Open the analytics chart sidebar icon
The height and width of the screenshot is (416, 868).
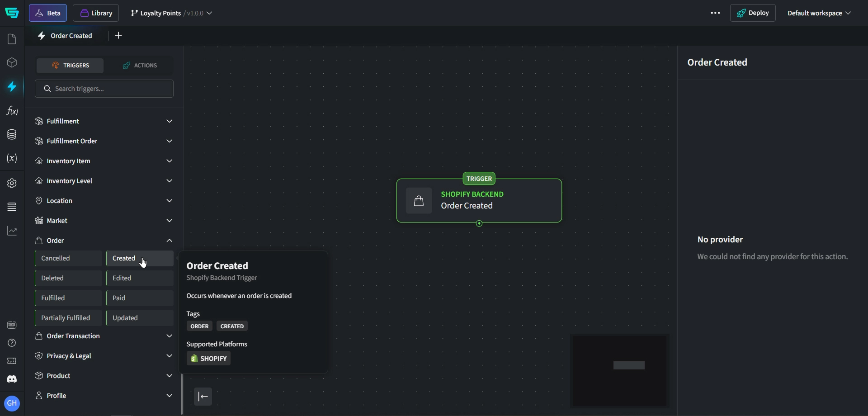pos(12,231)
